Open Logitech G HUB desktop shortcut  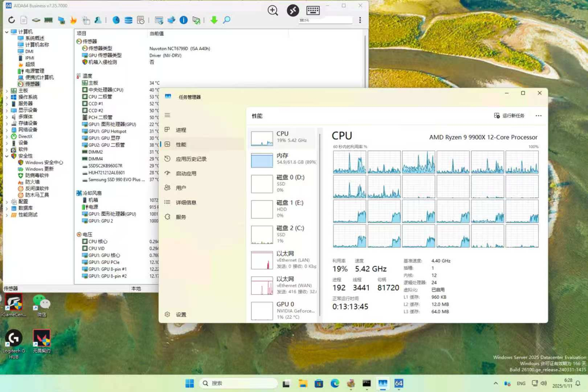(x=14, y=344)
